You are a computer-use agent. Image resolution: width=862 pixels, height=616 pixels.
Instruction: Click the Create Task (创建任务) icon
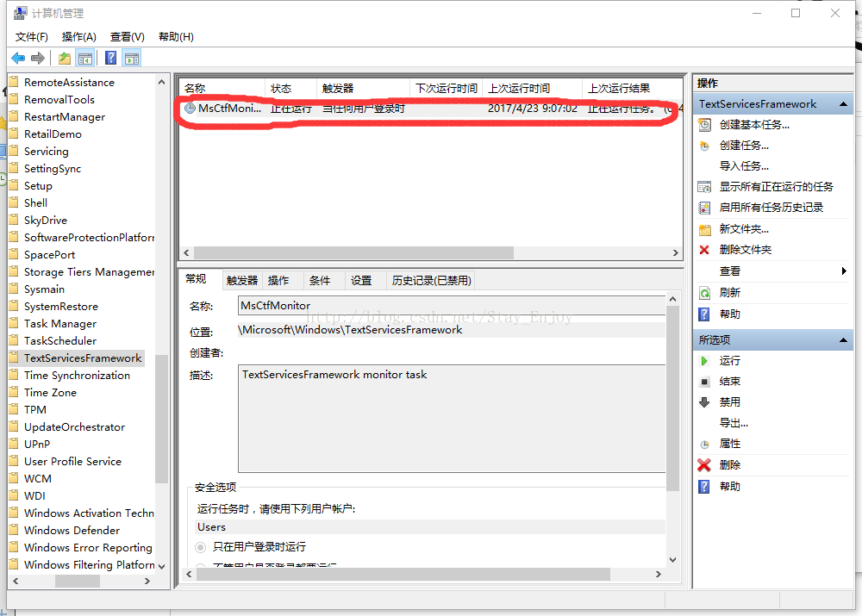pos(704,146)
